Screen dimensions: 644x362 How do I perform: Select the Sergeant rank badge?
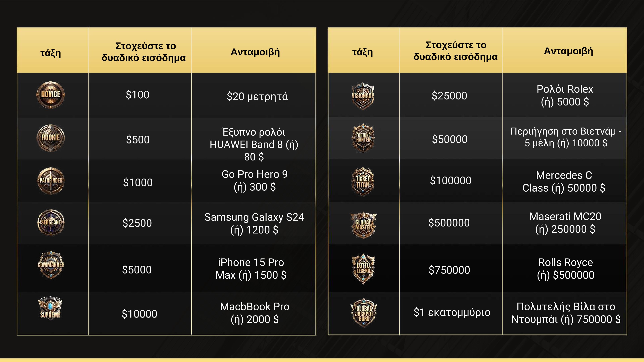pyautogui.click(x=51, y=222)
